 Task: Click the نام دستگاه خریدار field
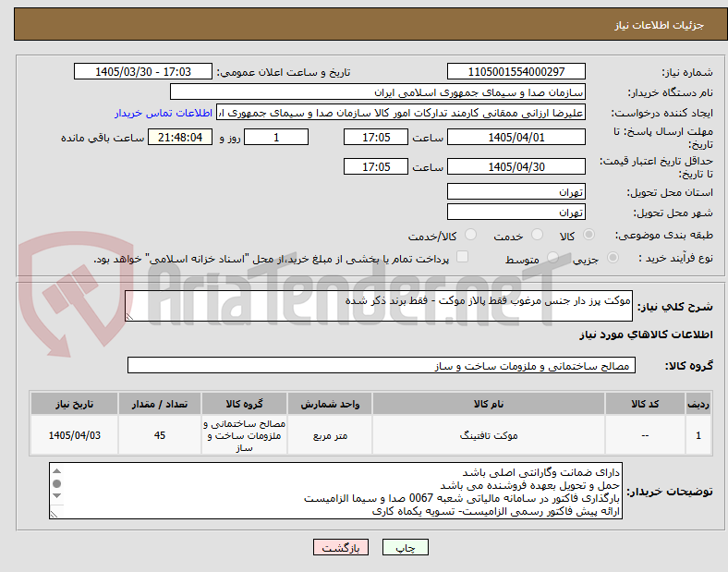(378, 91)
